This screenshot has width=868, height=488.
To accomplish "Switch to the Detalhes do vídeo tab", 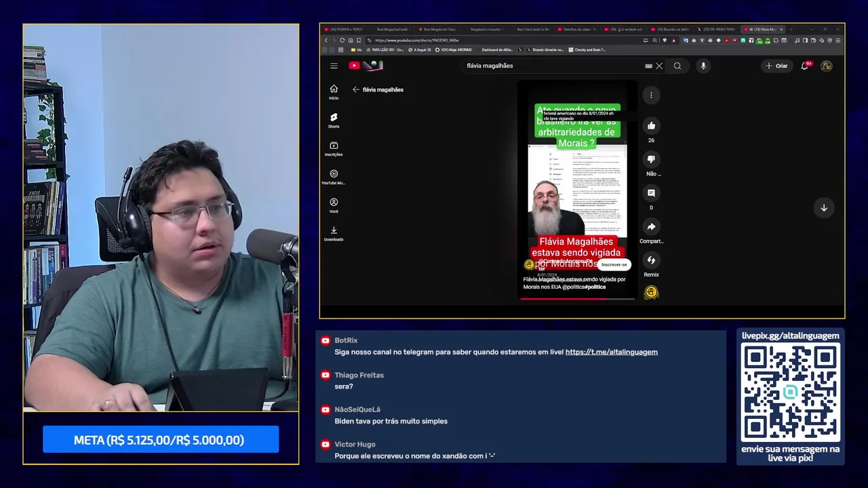I will (576, 29).
